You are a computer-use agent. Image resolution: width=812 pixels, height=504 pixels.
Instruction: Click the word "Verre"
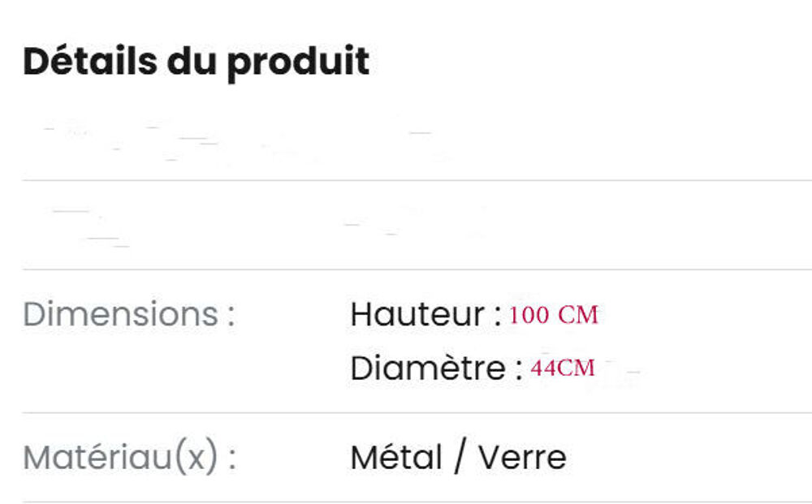522,458
